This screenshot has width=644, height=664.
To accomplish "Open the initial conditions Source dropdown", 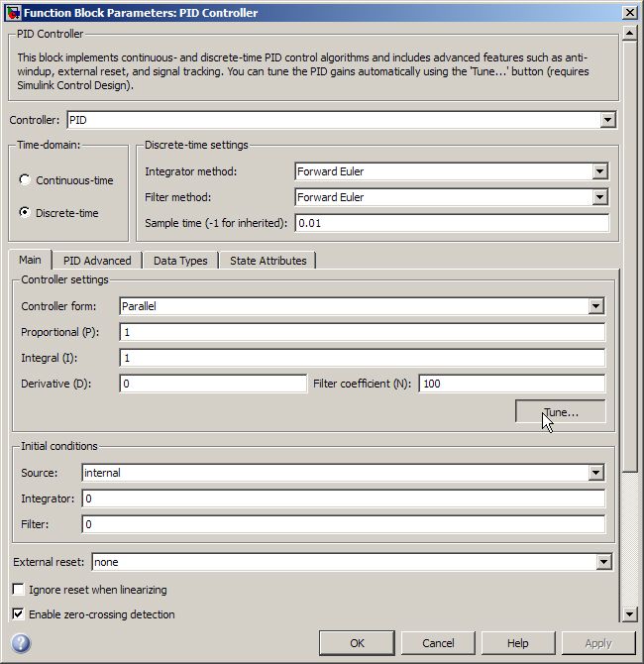I will pyautogui.click(x=595, y=473).
